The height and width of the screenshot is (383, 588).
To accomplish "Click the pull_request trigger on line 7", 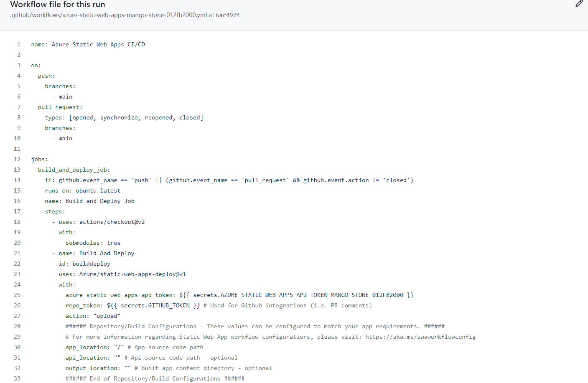I will point(59,107).
